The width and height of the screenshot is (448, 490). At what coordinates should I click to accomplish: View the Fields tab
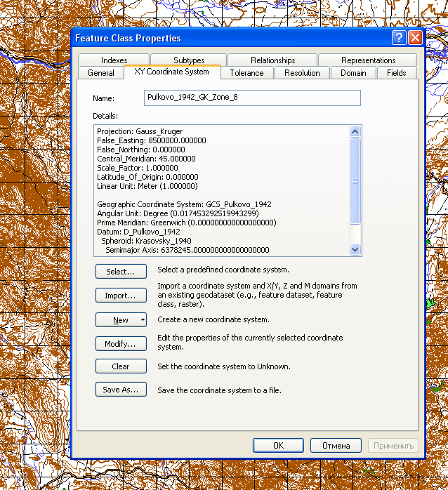click(x=397, y=73)
